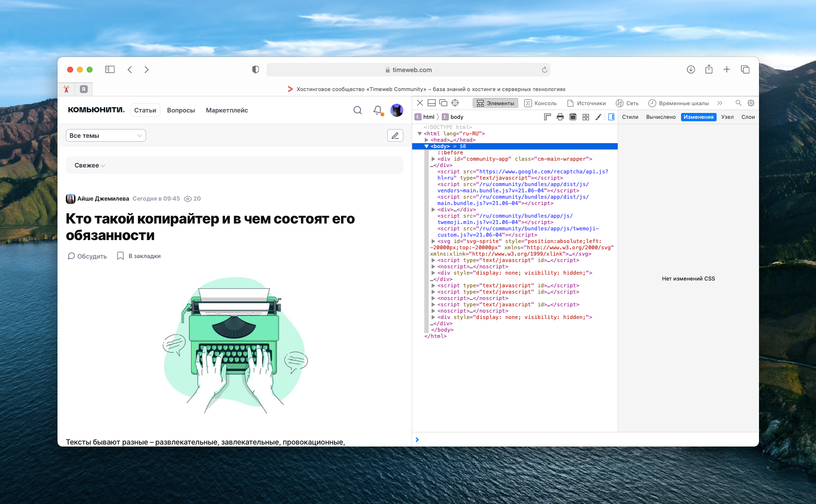Enable paint flashing brush icon
This screenshot has width=816, height=504.
point(598,117)
